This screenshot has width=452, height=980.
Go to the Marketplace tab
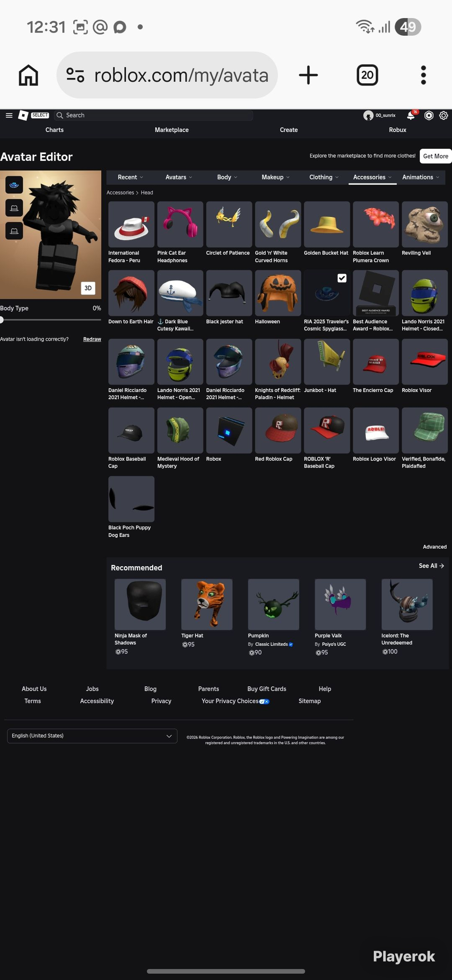click(x=172, y=130)
